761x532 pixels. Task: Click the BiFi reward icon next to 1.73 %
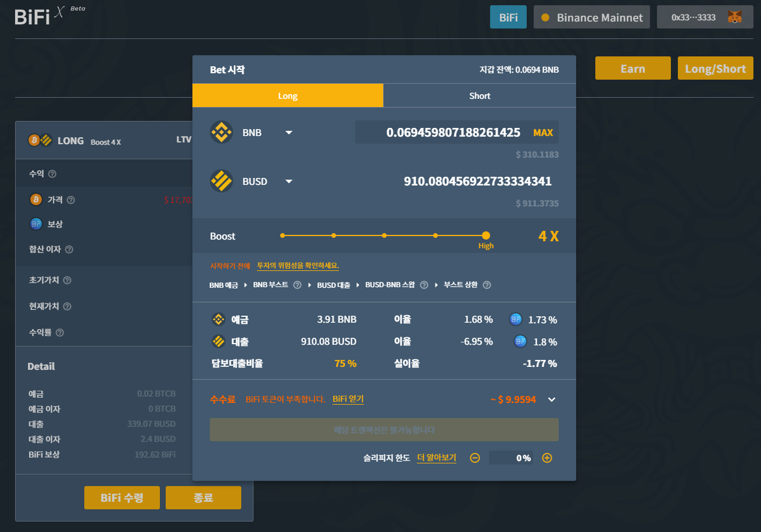point(516,319)
